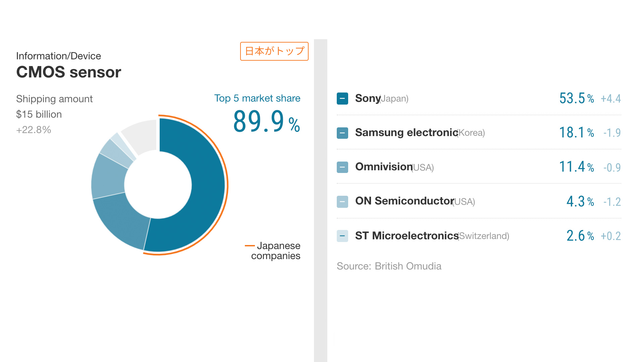Screen dimensions: 644x362
Task: Click the vertical gray divider bar
Action: 320,200
